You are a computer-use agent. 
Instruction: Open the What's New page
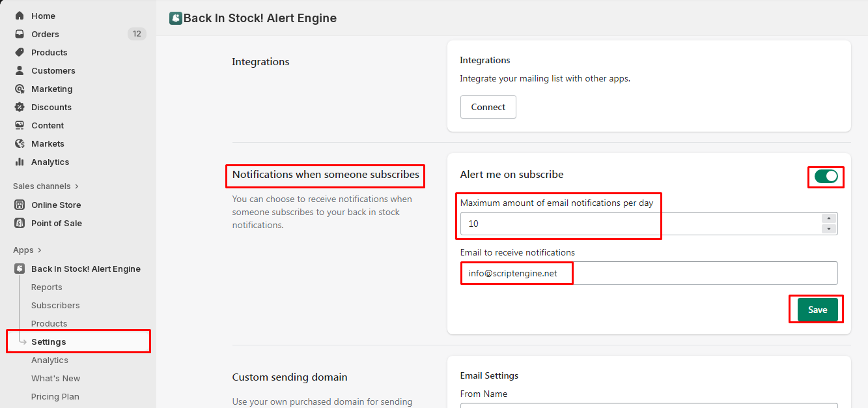55,378
